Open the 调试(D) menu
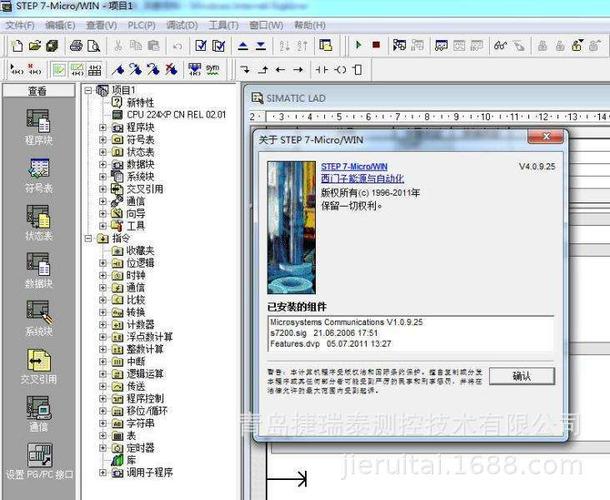 182,26
